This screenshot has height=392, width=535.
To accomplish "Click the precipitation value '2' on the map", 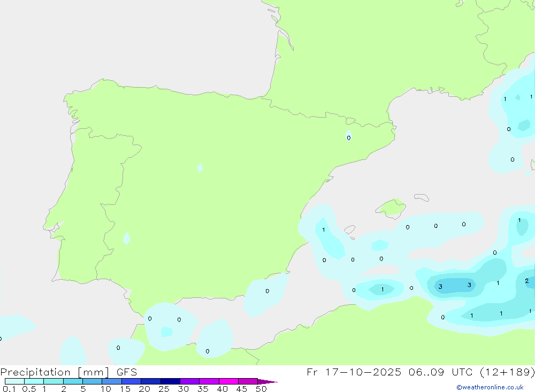I will pos(527,281).
